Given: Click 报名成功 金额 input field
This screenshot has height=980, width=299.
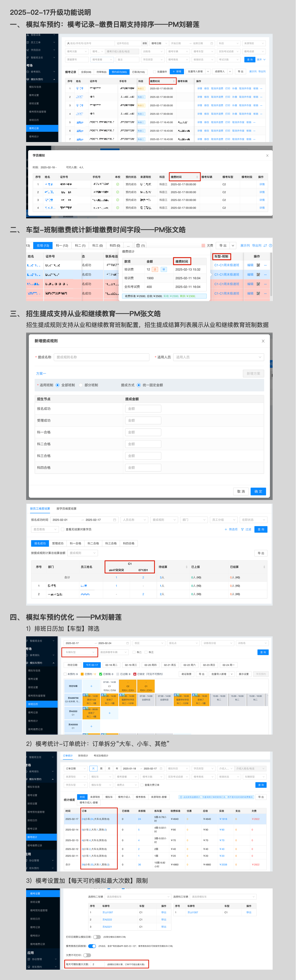Looking at the screenshot, I should [143, 409].
